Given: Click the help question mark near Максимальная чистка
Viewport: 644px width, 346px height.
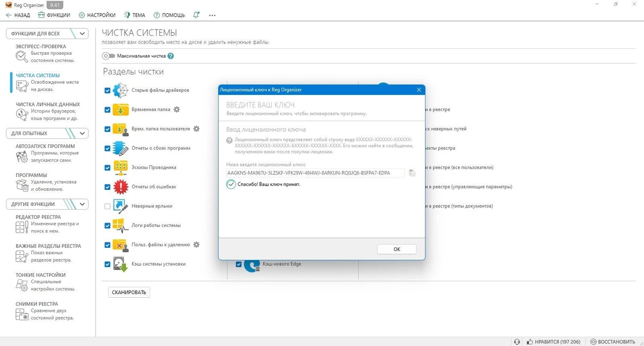Looking at the screenshot, I should pos(171,56).
